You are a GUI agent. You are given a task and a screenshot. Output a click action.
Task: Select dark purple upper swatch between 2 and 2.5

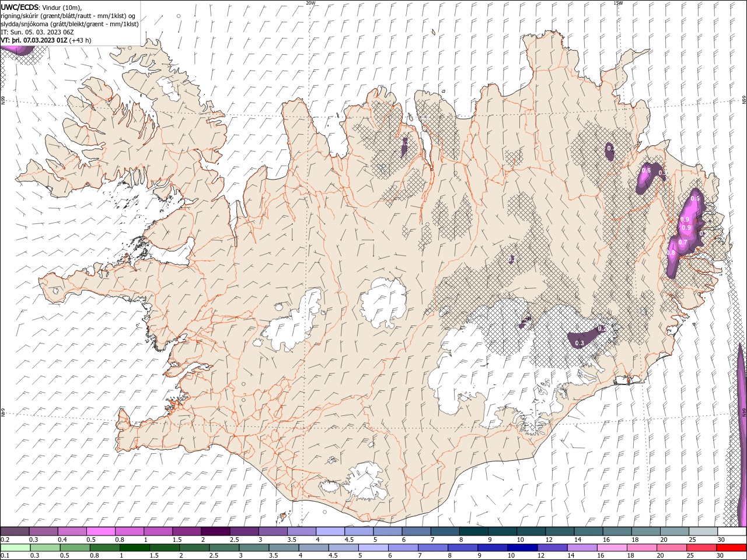click(x=215, y=531)
